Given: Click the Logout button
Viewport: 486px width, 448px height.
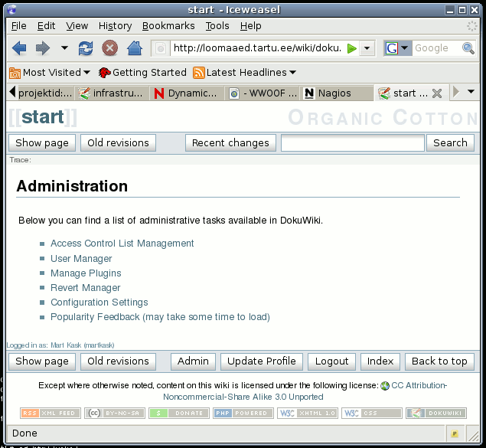Looking at the screenshot, I should click(x=331, y=361).
